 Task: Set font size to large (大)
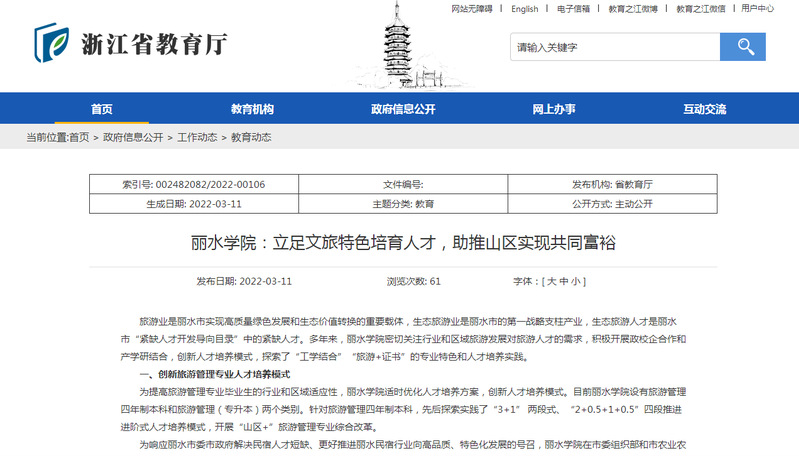551,282
